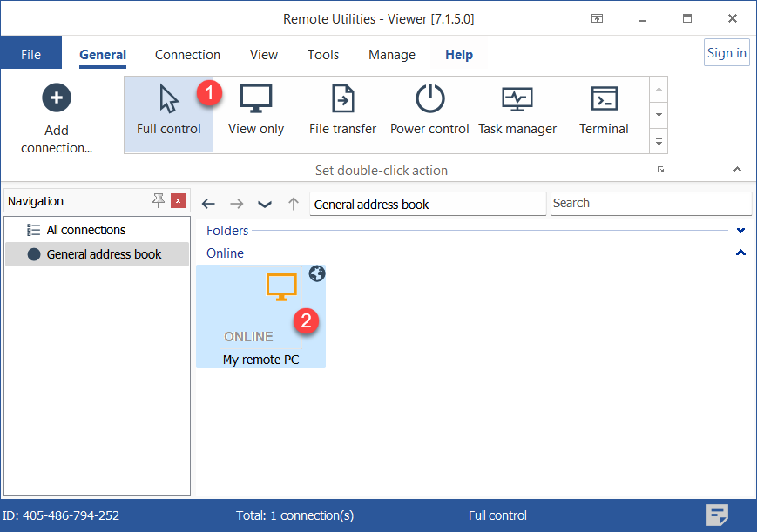Open the File menu button
Screen dimensions: 757x532
coord(30,55)
